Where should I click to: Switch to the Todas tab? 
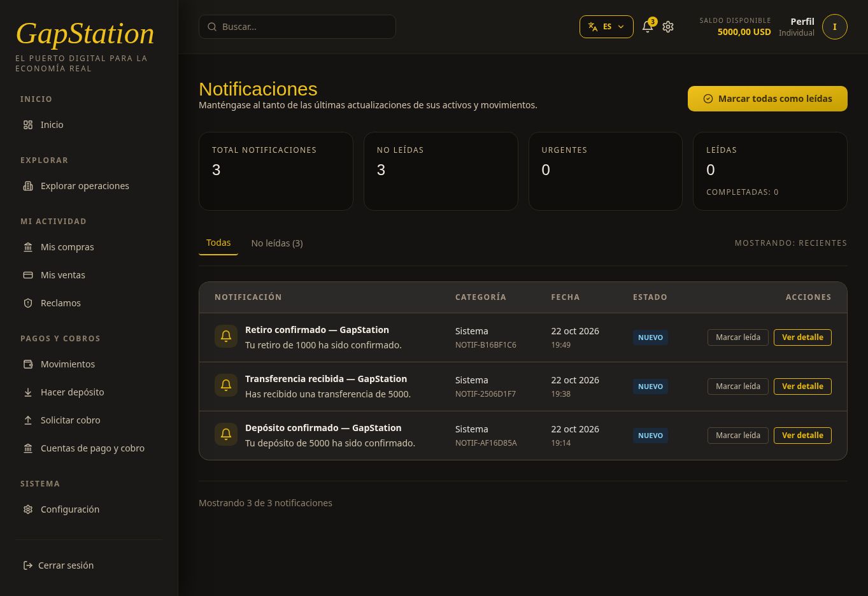pyautogui.click(x=218, y=243)
